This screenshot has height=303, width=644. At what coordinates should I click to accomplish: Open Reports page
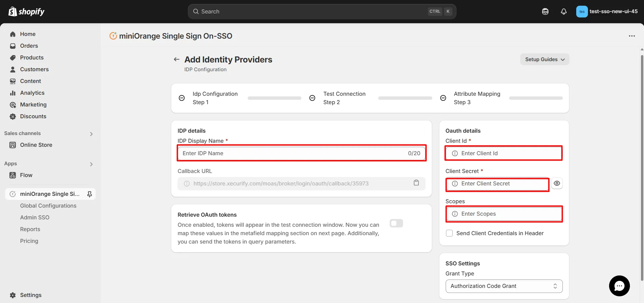[x=30, y=229]
